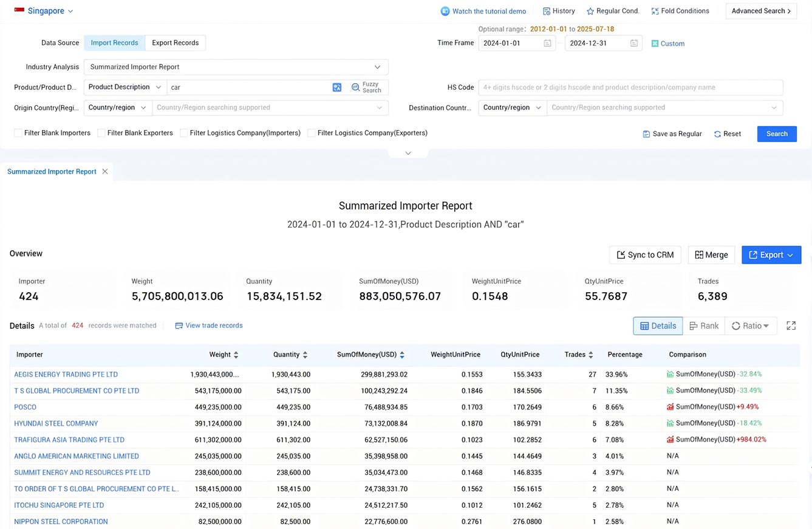This screenshot has height=529, width=812.
Task: Click the Reset refresh icon
Action: 717,134
